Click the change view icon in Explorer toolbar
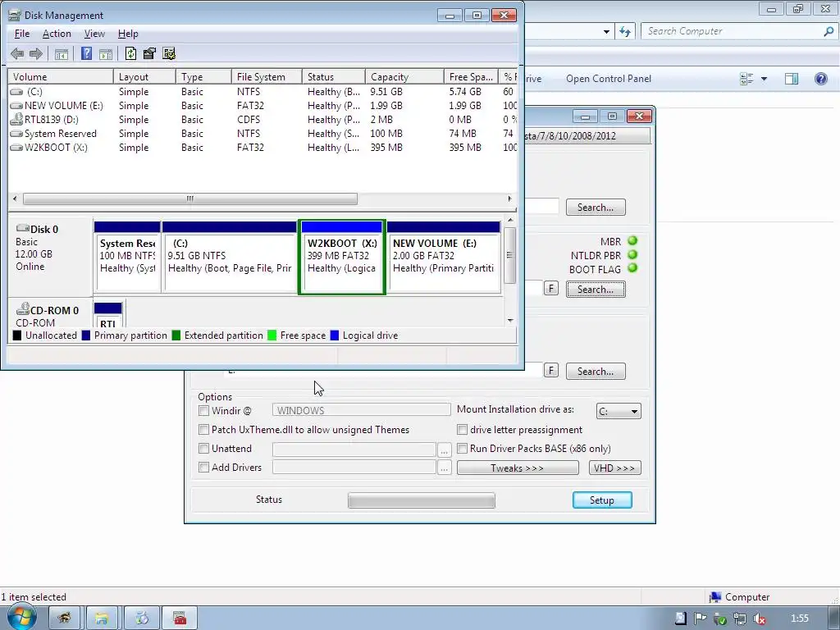Screen dimensions: 840x630 coord(746,79)
